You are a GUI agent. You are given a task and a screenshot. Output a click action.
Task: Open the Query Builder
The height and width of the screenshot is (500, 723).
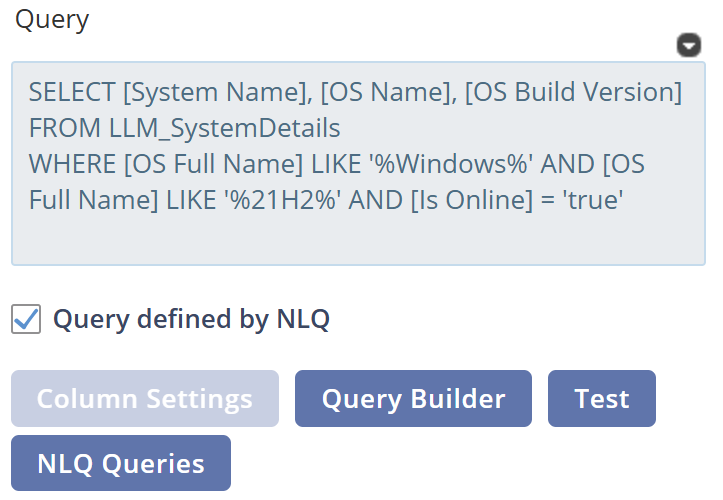pyautogui.click(x=413, y=399)
